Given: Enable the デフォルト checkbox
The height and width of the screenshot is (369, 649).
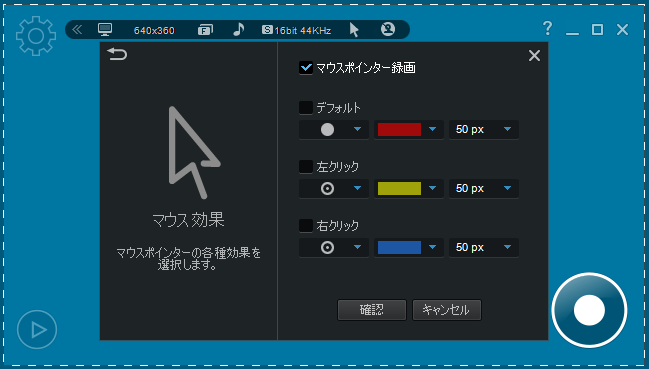Looking at the screenshot, I should pyautogui.click(x=306, y=108).
